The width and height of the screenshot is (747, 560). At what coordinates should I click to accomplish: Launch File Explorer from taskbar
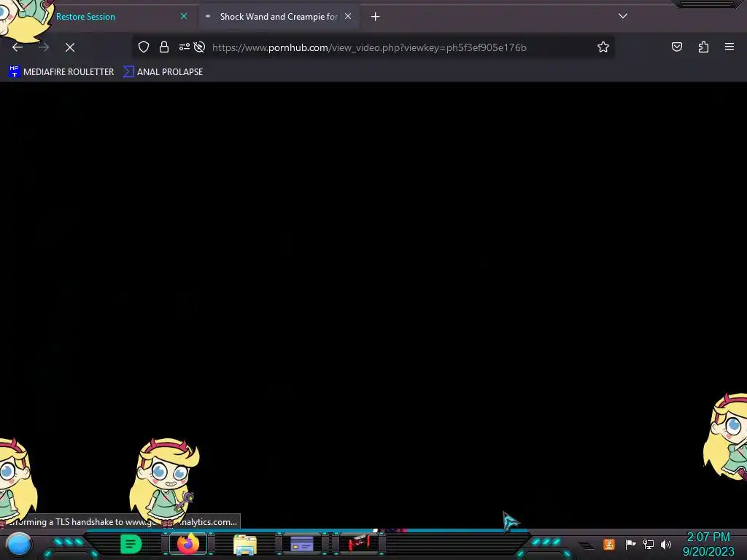[x=245, y=544]
